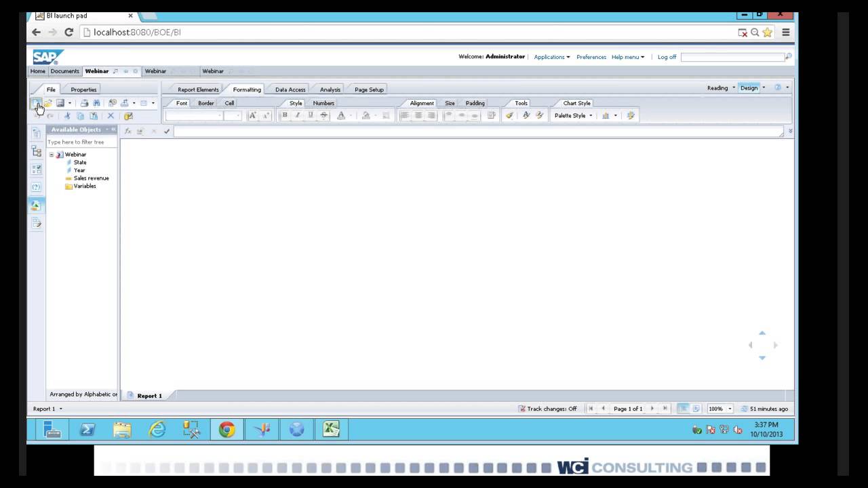Toggle align right
The image size is (868, 488).
pos(431,115)
